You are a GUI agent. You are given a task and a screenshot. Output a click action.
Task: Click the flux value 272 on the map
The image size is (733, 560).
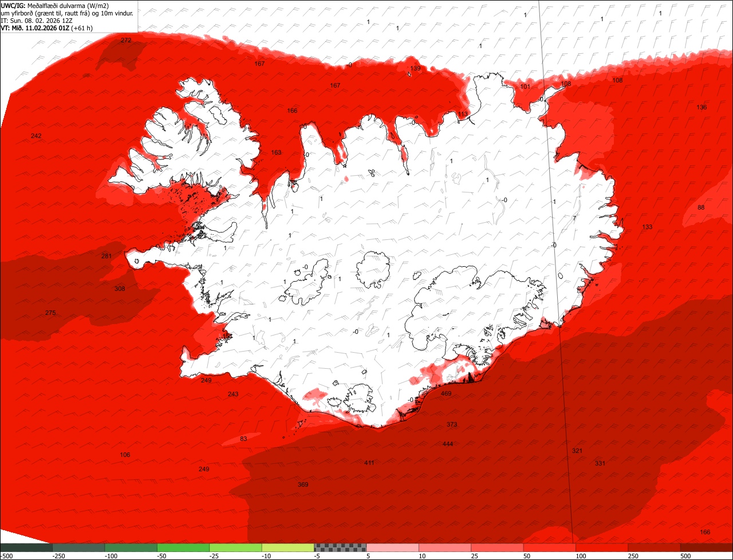click(126, 40)
